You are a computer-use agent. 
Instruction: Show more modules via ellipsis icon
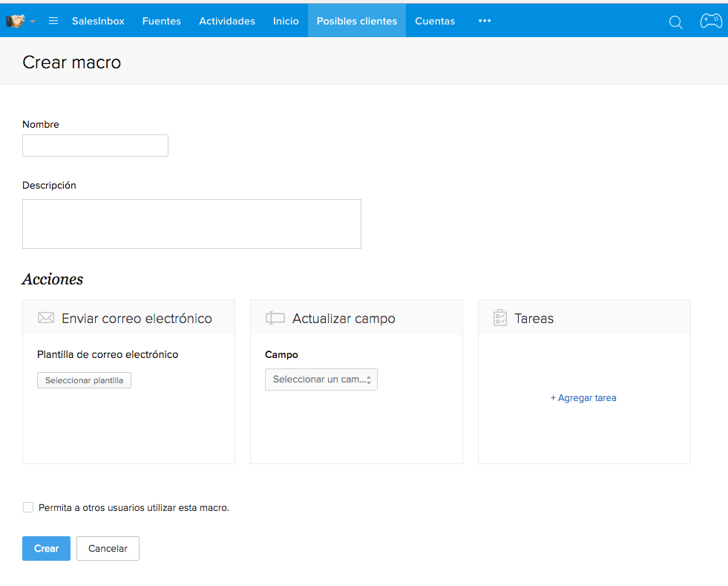[x=485, y=21]
